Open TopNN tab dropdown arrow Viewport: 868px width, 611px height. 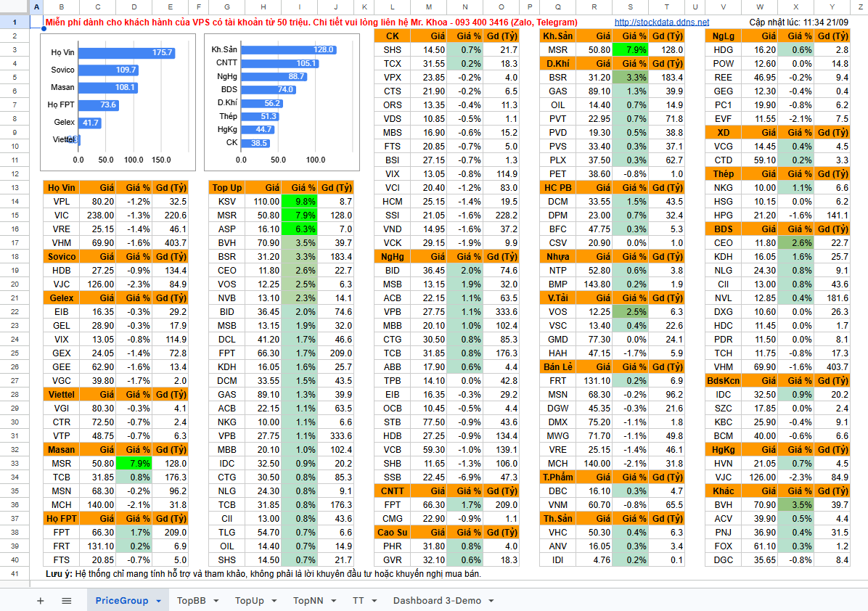pyautogui.click(x=334, y=601)
